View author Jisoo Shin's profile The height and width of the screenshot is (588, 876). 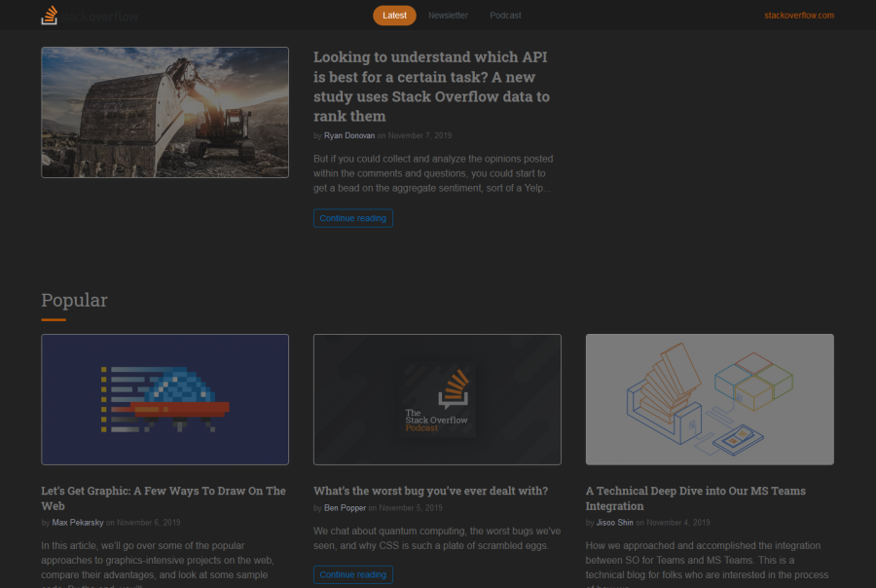tap(614, 523)
